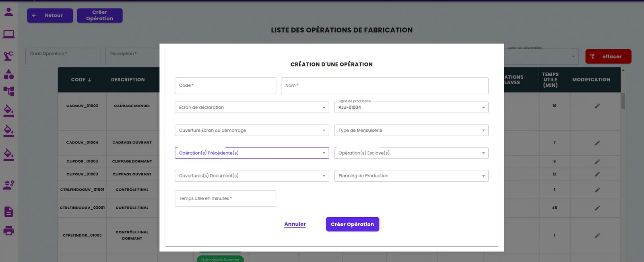Edit CTRLFINDOOUV_01001 row with pencil icon
Image resolution: width=644 pixels, height=262 pixels.
click(597, 190)
